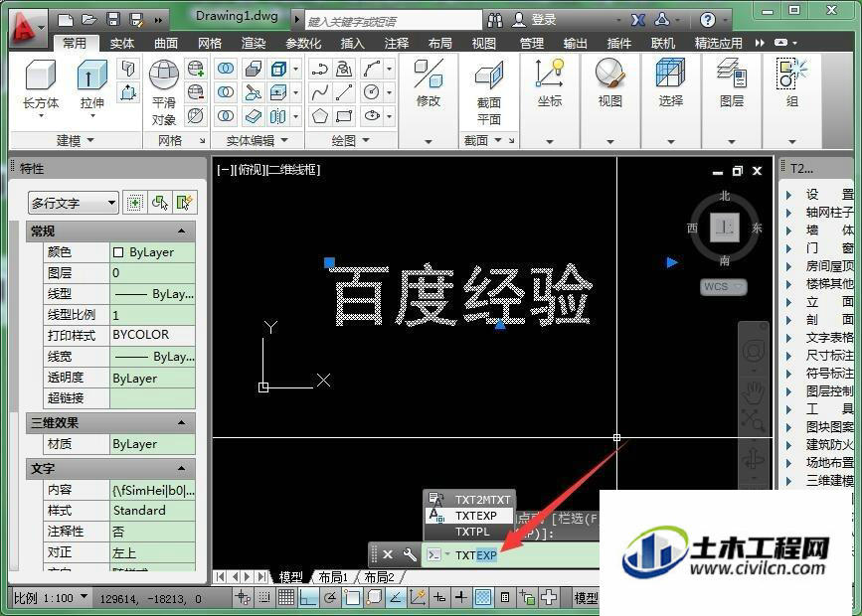Click the Thicken surface icon
This screenshot has height=616, width=862.
253,116
